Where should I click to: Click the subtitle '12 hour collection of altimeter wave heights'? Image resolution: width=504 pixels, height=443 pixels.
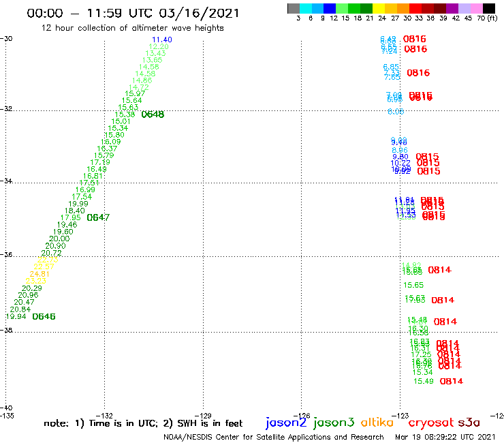(132, 28)
